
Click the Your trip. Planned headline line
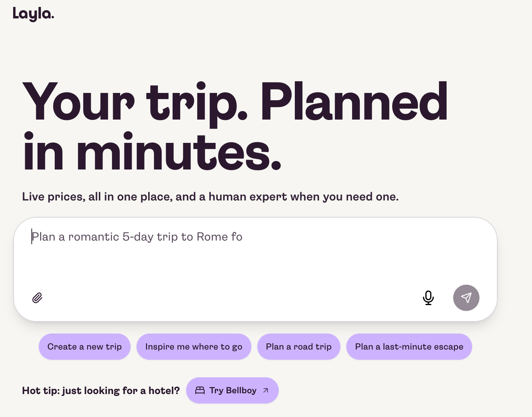click(235, 102)
